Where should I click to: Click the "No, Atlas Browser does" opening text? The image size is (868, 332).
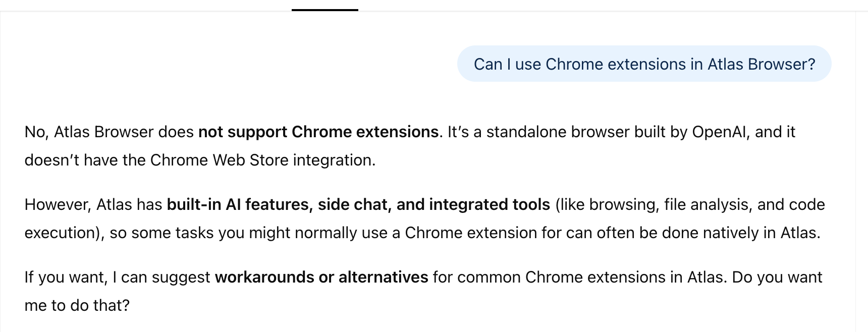(x=109, y=132)
